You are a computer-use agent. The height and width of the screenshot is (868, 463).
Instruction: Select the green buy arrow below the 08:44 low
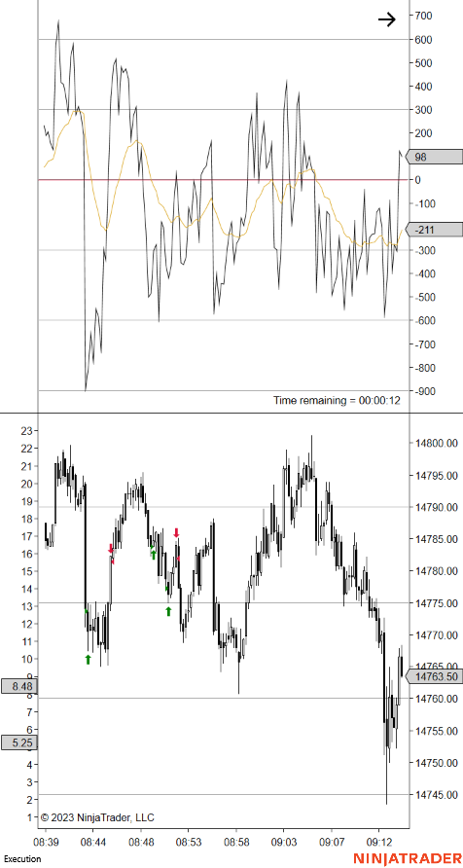pyautogui.click(x=88, y=659)
